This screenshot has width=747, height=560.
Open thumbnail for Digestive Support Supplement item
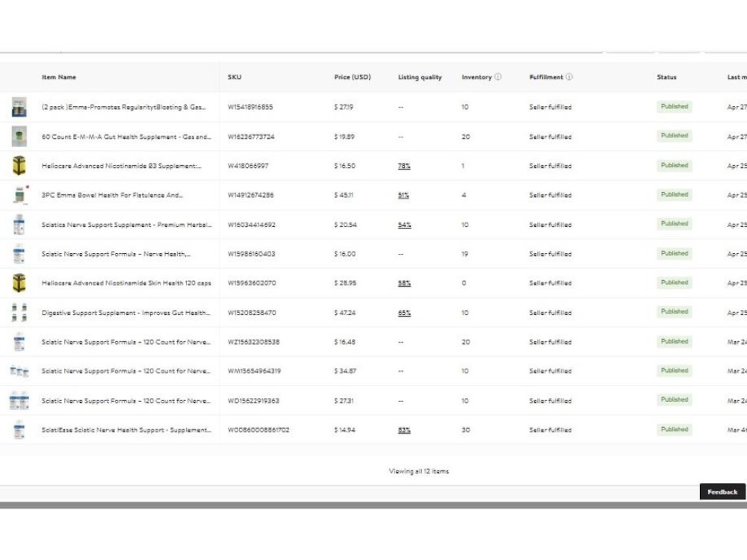[19, 313]
